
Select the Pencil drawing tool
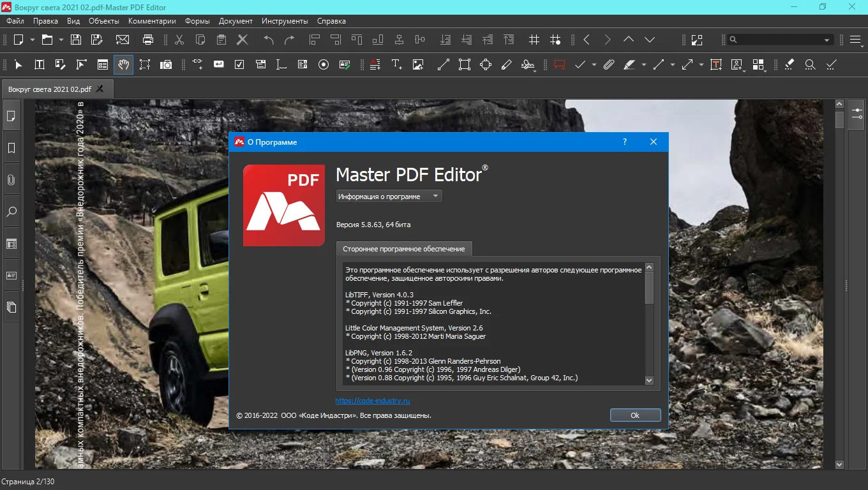(507, 64)
